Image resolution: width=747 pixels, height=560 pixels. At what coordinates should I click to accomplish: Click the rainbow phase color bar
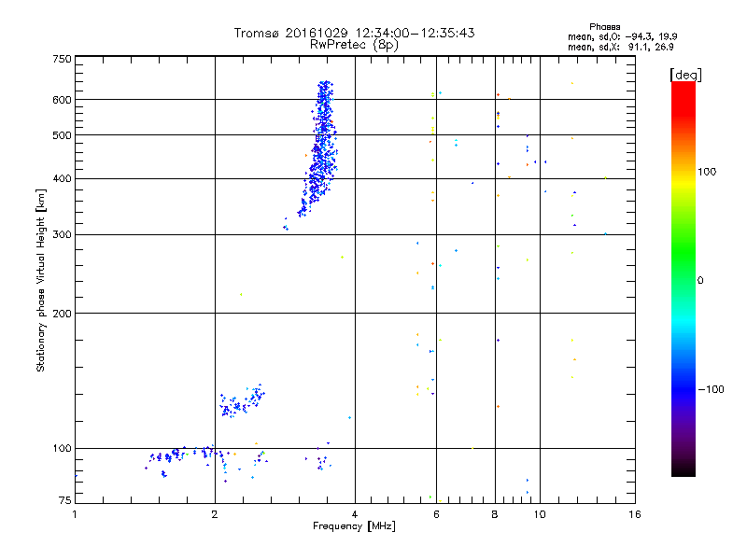(684, 279)
